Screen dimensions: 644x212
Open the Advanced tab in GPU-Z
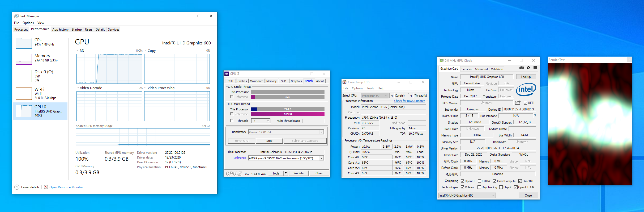(481, 69)
